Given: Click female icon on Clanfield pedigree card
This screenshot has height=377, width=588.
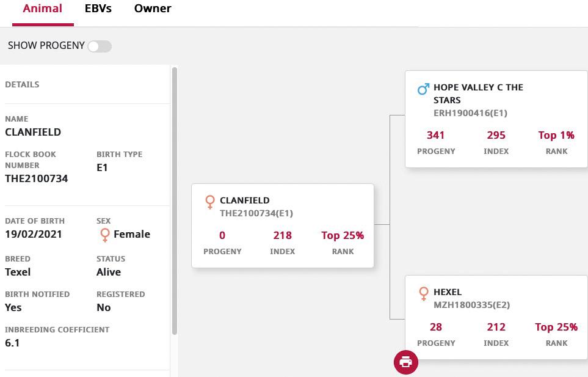Looking at the screenshot, I should (210, 202).
